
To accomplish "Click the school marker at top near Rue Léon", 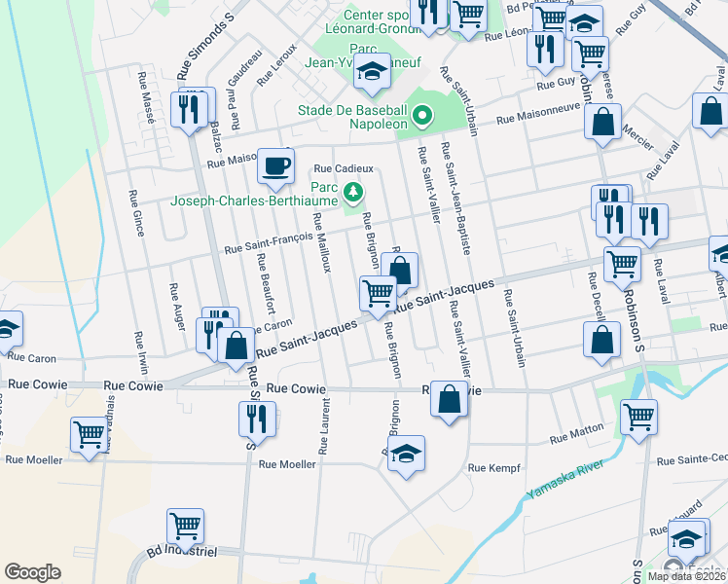I will tap(584, 22).
